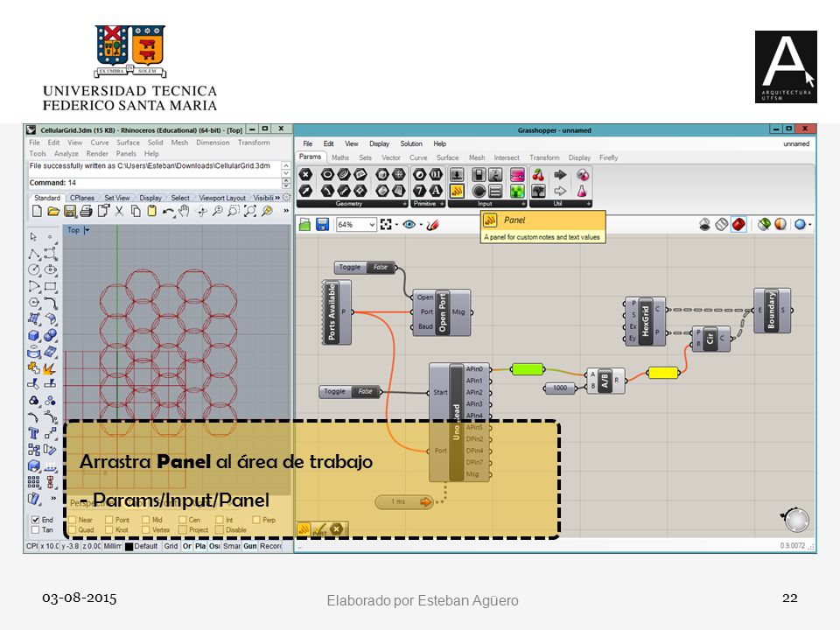Click the Print icon in Rhino toolbar

pos(86,211)
